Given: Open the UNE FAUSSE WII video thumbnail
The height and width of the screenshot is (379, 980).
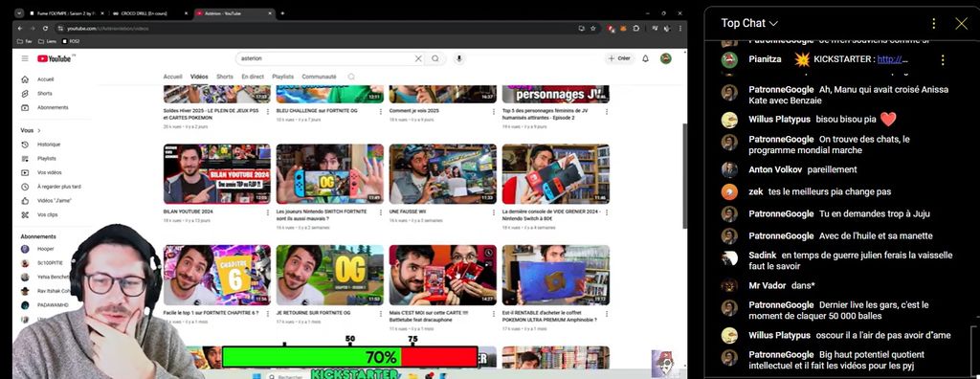Looking at the screenshot, I should click(x=442, y=174).
